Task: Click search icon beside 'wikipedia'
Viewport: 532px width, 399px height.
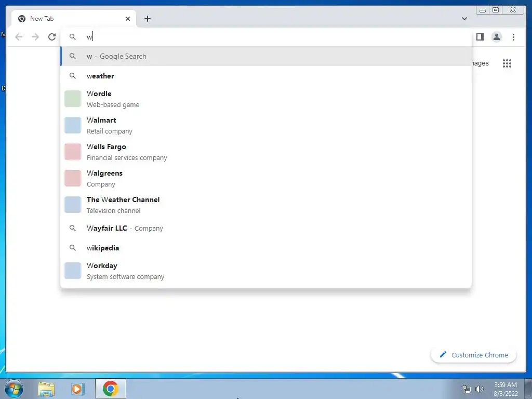Action: tap(73, 248)
